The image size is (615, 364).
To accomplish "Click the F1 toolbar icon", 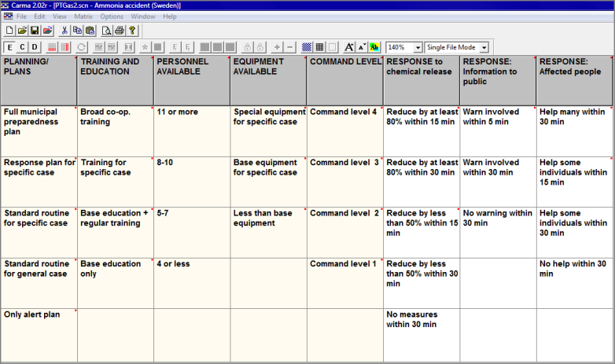I will point(175,47).
